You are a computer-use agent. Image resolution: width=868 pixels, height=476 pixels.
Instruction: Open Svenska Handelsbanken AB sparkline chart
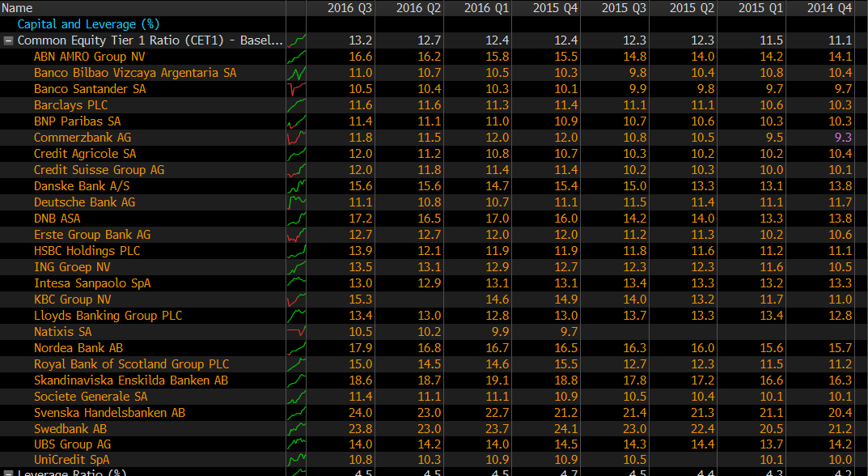point(296,412)
